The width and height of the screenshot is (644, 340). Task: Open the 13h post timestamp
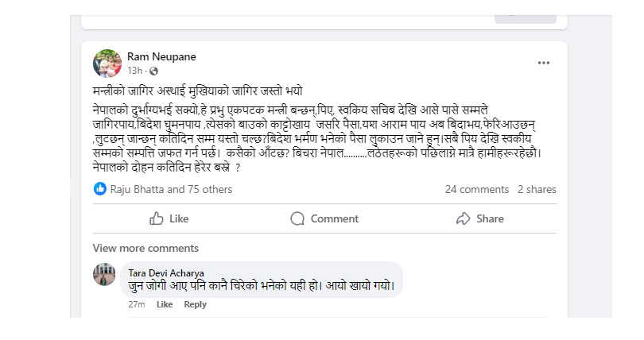[x=134, y=71]
